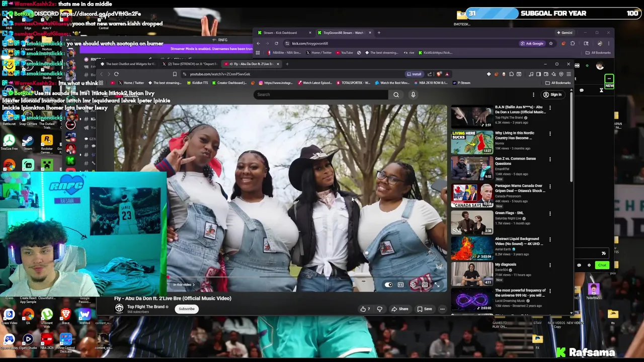Go back in the kick.com browser window

[x=258, y=43]
